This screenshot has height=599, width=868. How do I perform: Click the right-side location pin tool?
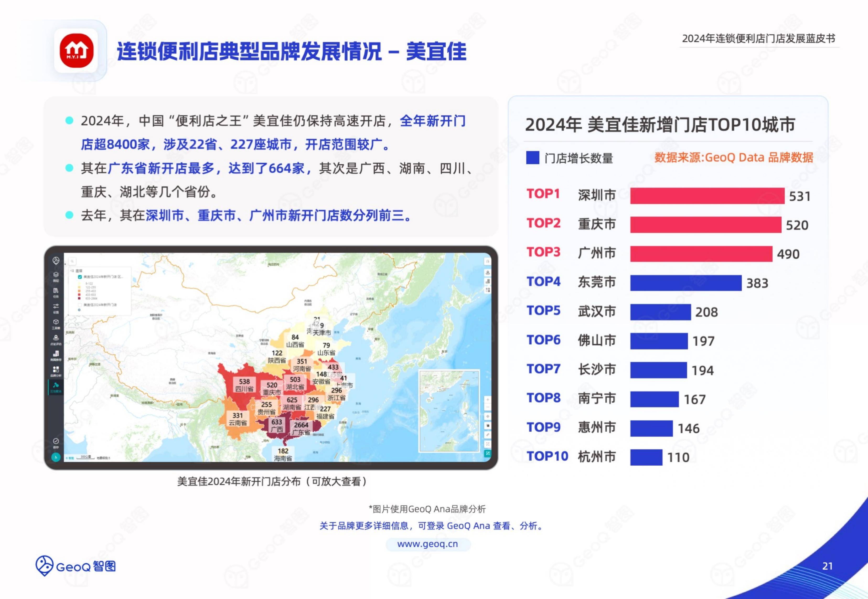click(x=487, y=272)
